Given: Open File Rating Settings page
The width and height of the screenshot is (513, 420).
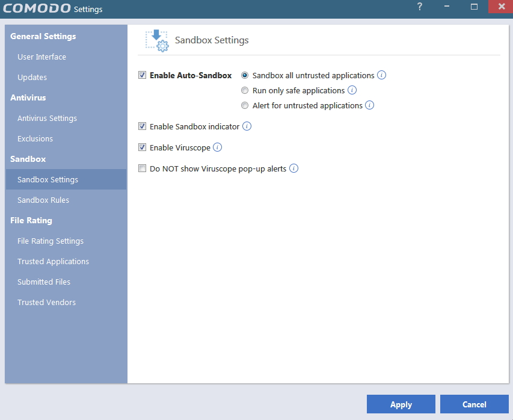Looking at the screenshot, I should (x=51, y=241).
